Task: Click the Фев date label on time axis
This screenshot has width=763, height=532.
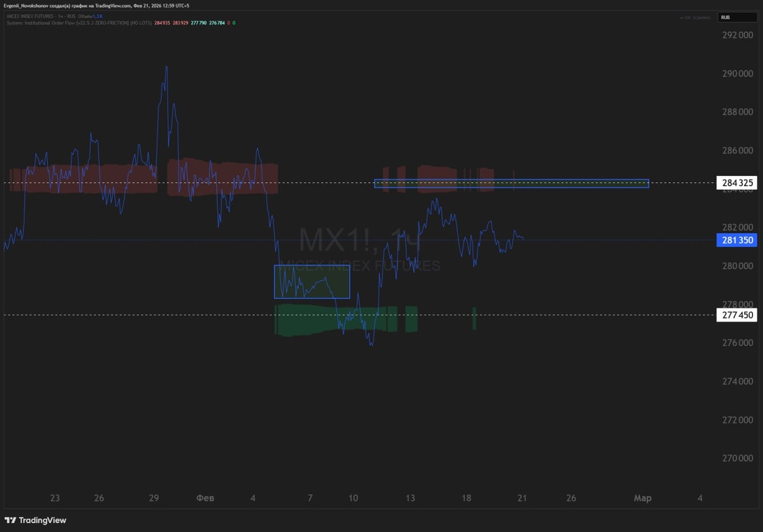Action: coord(205,498)
